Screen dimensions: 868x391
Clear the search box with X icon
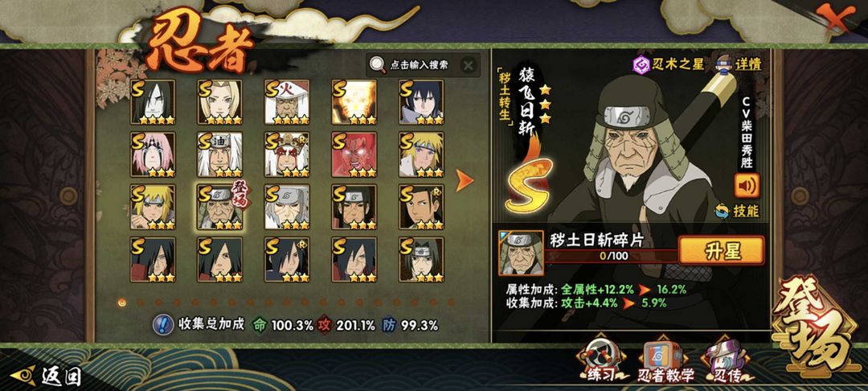click(x=468, y=65)
